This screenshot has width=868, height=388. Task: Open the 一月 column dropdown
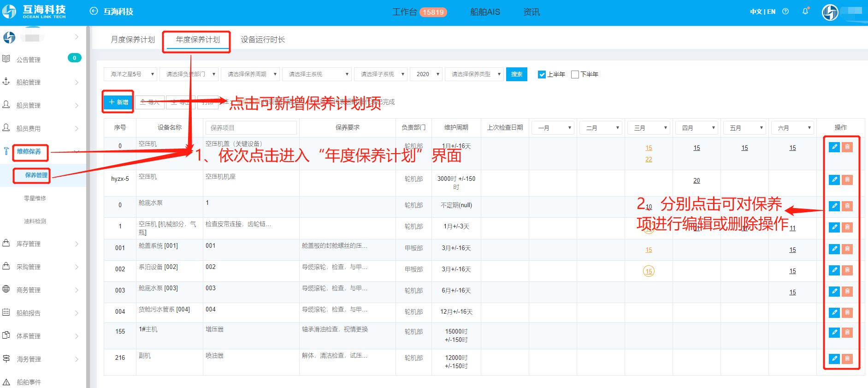(553, 128)
